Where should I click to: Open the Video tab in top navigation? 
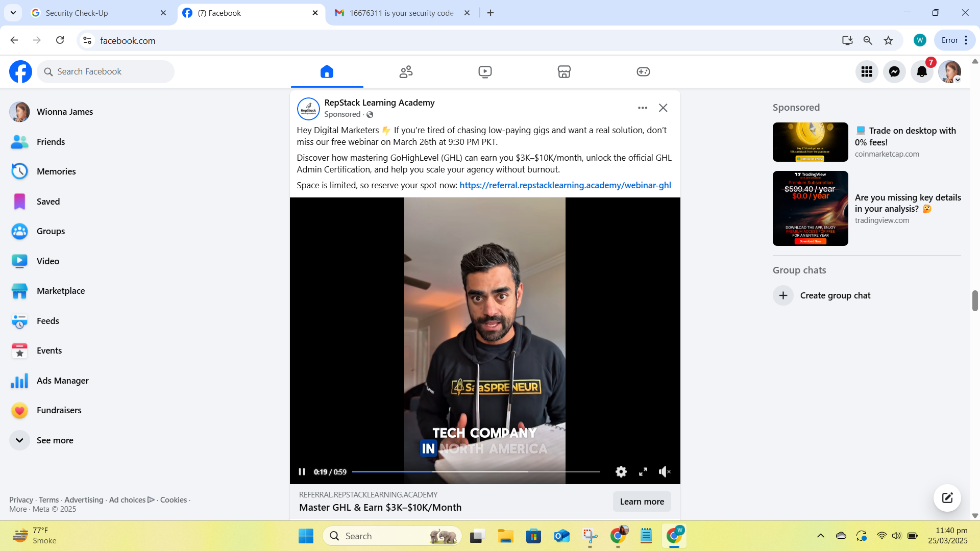[x=485, y=71]
